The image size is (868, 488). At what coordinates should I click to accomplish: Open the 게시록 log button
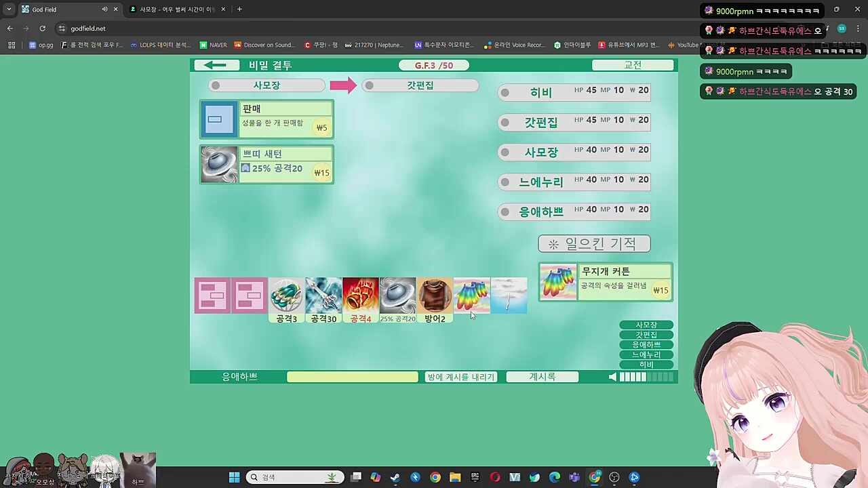pos(542,377)
